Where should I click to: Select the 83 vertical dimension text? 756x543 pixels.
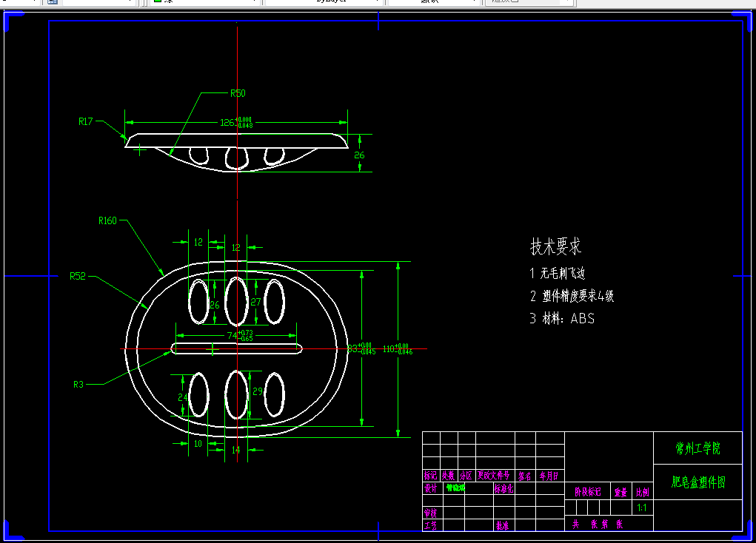[361, 349]
